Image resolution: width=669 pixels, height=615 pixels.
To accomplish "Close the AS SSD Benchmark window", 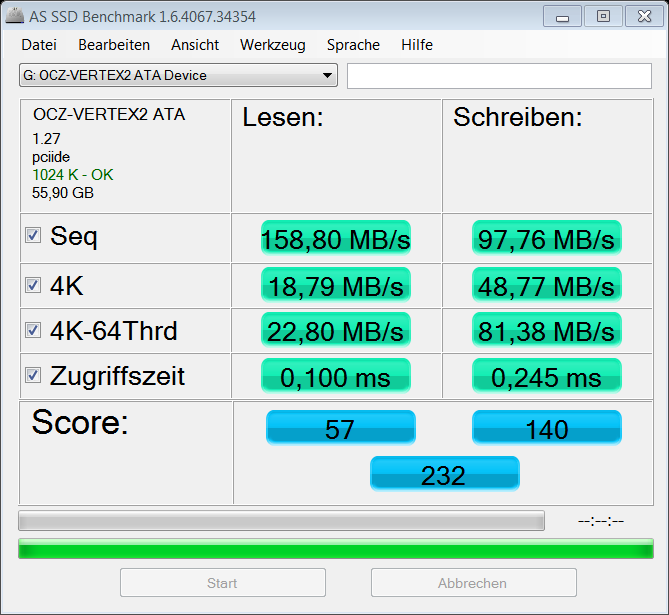I will coord(644,16).
